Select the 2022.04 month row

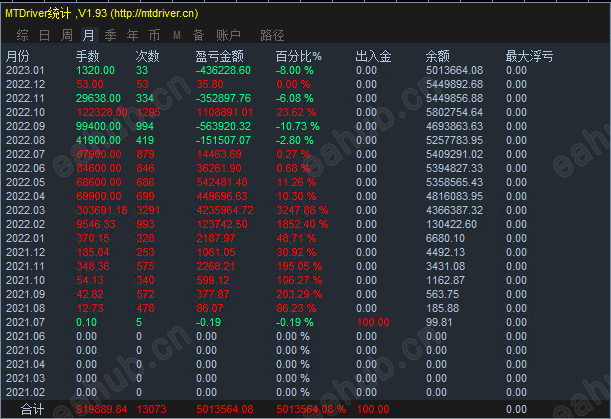pyautogui.click(x=306, y=196)
